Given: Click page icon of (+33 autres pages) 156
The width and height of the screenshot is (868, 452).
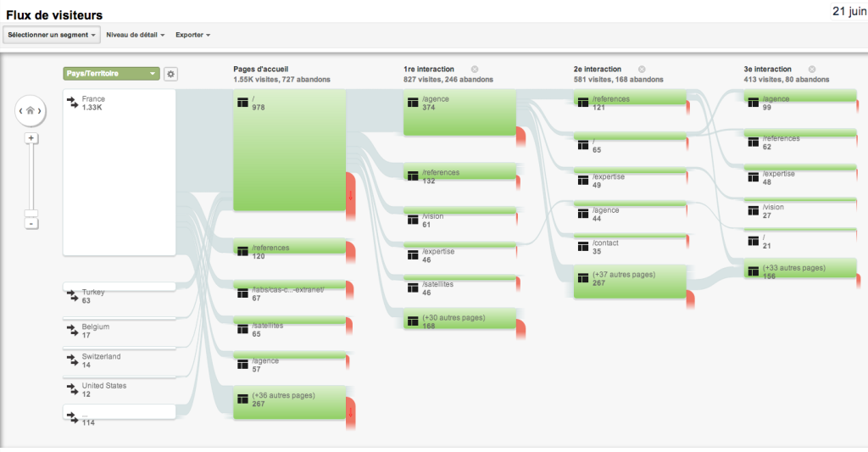Looking at the screenshot, I should pyautogui.click(x=753, y=271).
